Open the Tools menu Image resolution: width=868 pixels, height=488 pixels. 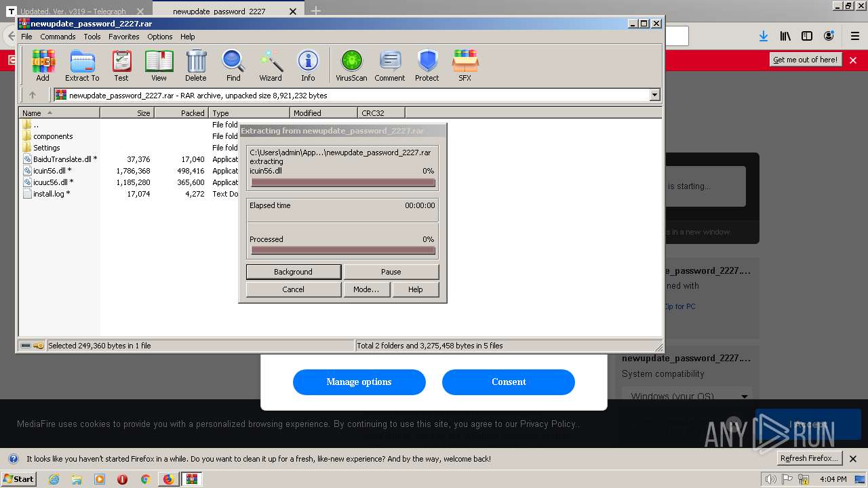pos(92,37)
